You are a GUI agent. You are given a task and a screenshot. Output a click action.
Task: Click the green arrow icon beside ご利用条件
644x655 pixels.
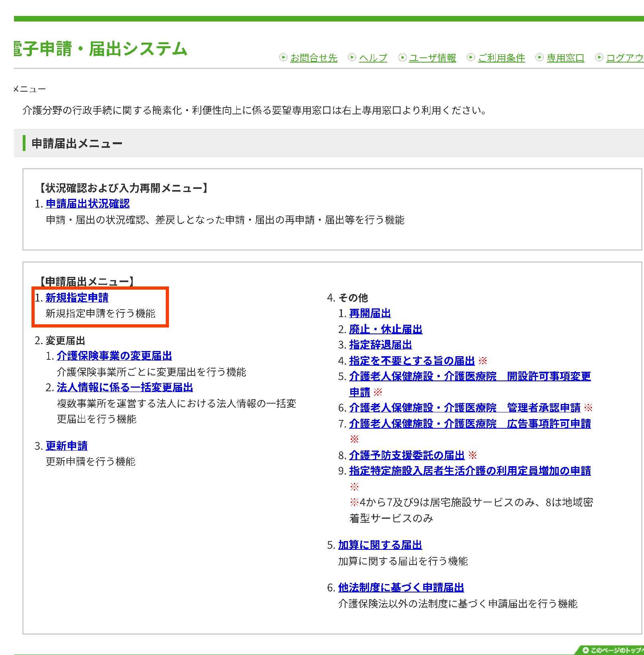click(471, 57)
